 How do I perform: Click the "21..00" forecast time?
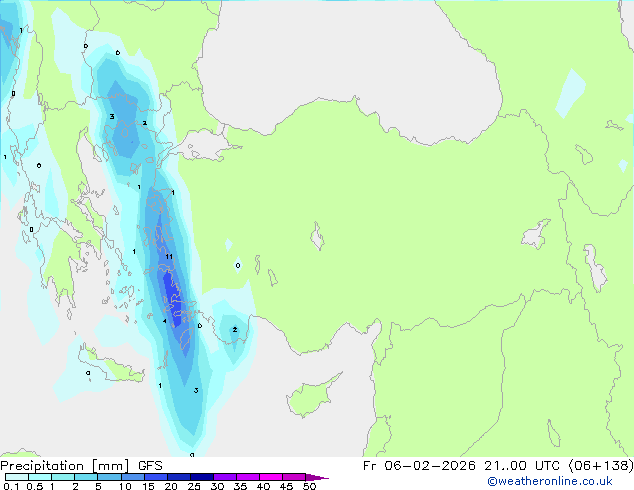point(505,466)
